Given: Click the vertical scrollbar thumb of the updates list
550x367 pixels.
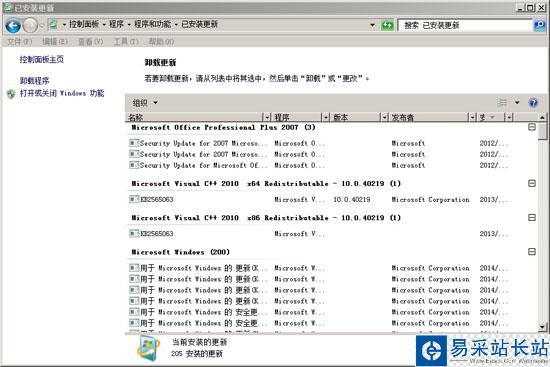Looking at the screenshot, I should click(x=542, y=131).
